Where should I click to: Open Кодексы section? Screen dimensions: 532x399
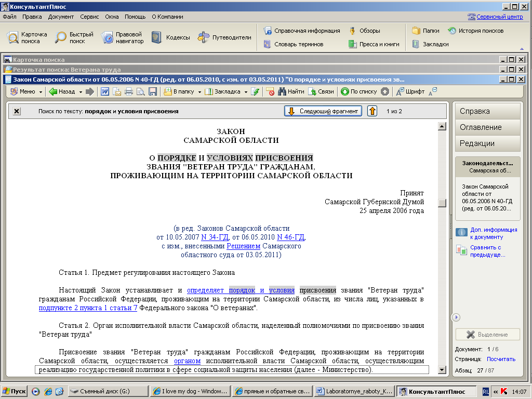(x=170, y=37)
